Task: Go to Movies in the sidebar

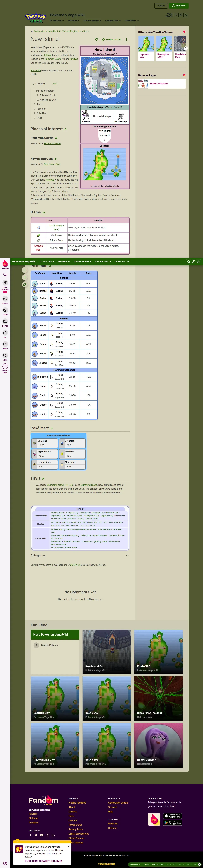Action: pos(5,323)
